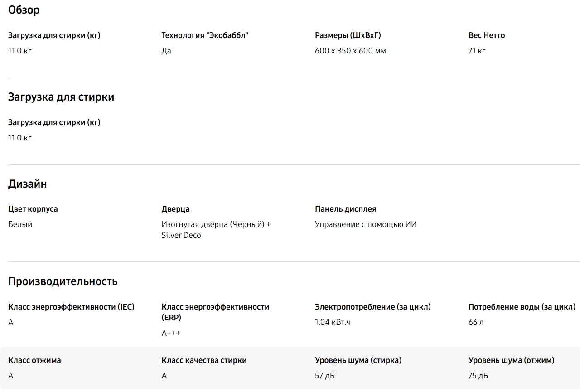Select the "Управление с помощью ИИ" value
Viewport: 580px width, 392px height.
coord(365,224)
